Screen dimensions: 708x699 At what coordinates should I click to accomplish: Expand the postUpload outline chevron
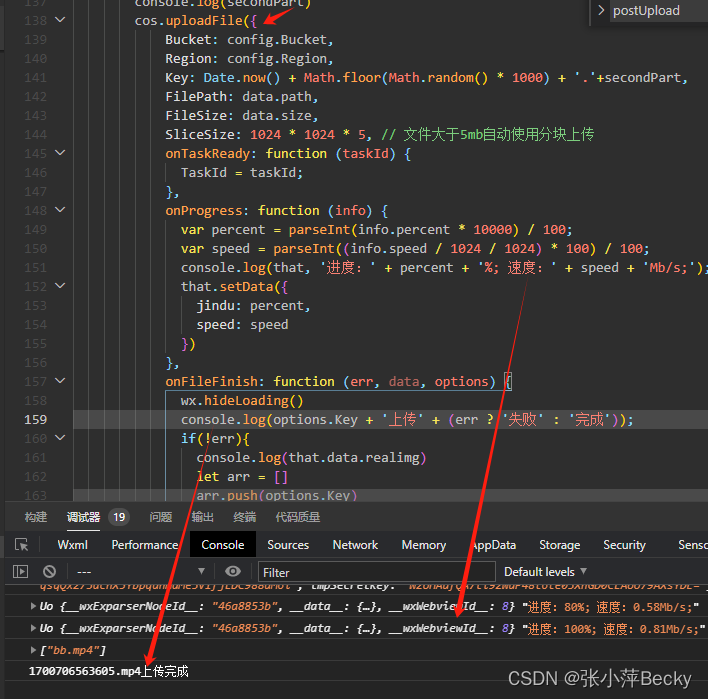click(601, 10)
